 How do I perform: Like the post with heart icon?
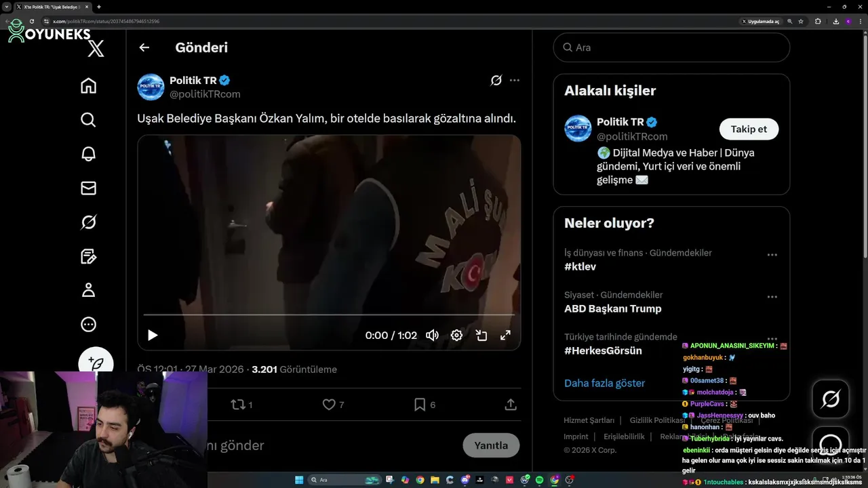pos(329,405)
